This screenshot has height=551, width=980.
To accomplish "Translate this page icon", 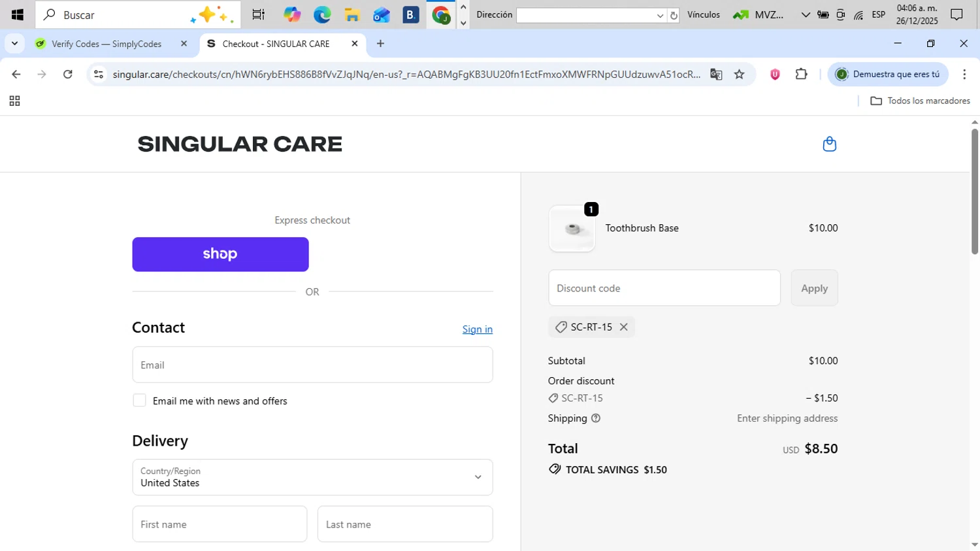I will point(716,75).
